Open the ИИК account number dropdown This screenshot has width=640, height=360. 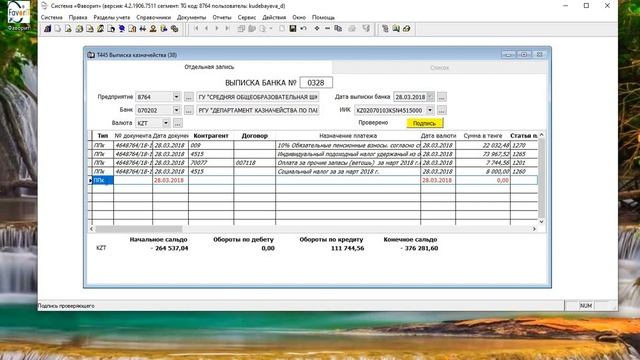pyautogui.click(x=430, y=110)
